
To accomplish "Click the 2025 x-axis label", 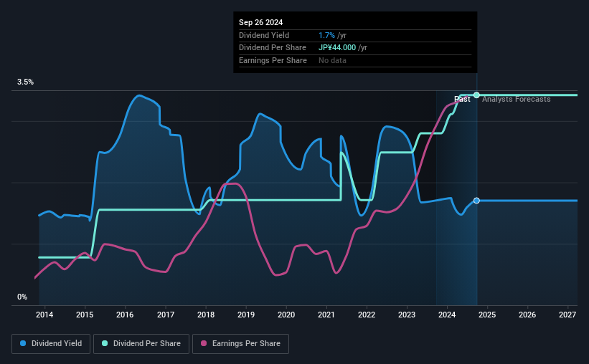I will pos(487,315).
